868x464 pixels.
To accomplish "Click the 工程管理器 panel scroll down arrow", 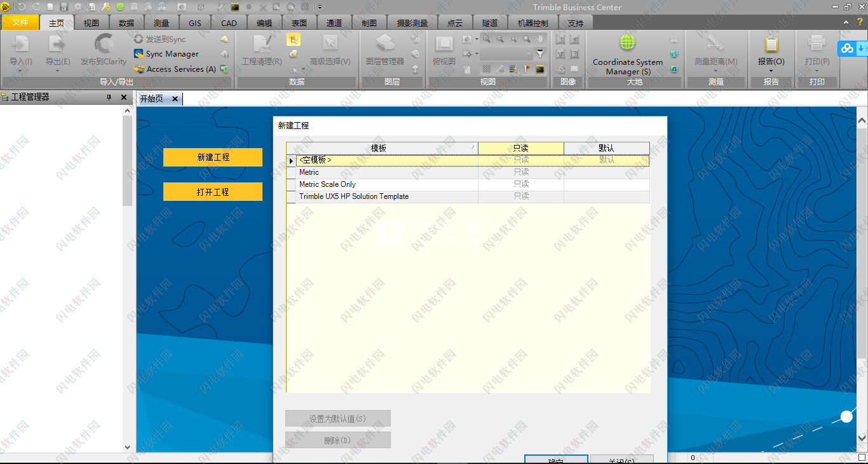I will click(x=127, y=447).
